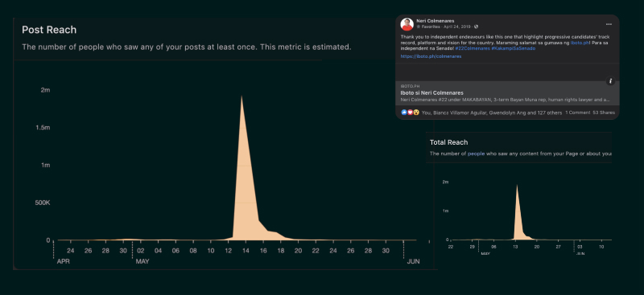Screen dimensions: 644x295
Task: Click the heart reaction emoji icon
Action: point(410,113)
